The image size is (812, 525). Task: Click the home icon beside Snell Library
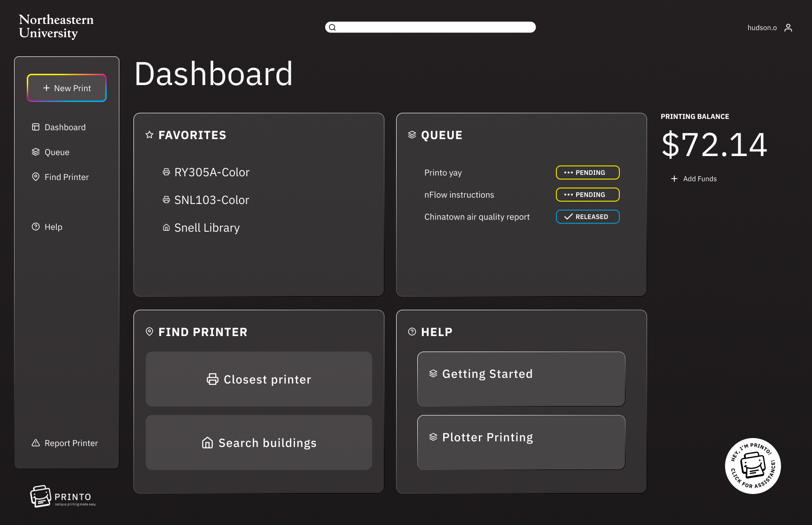[x=166, y=227]
